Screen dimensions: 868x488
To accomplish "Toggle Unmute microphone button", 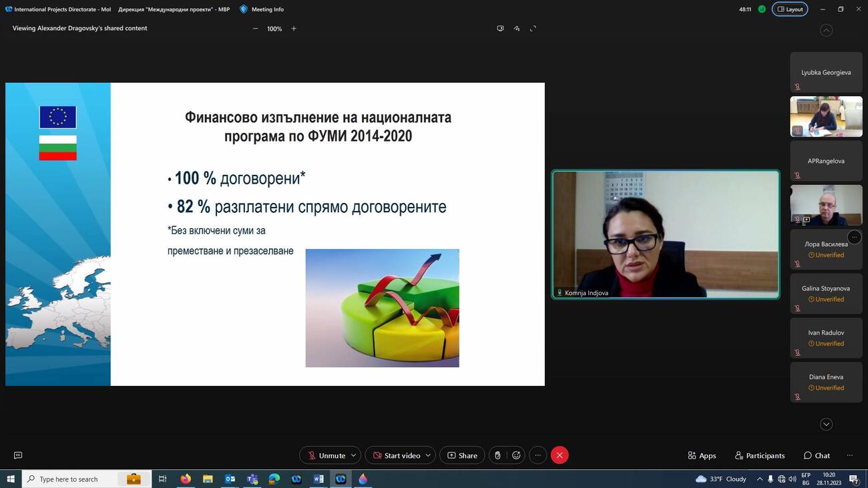I will [x=326, y=455].
